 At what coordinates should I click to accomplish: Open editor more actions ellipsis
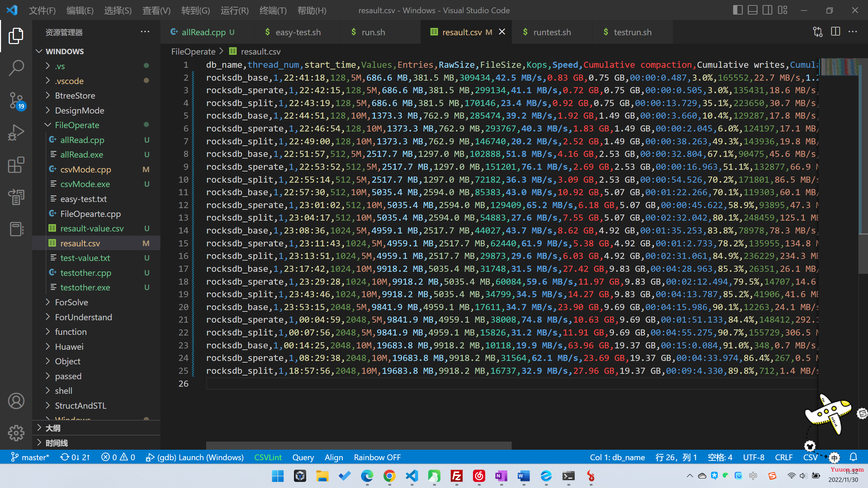(x=853, y=32)
